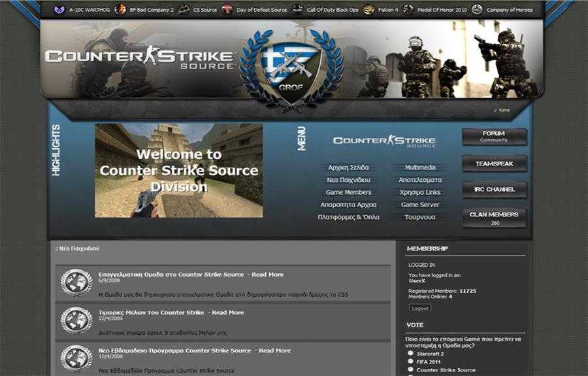Click the Company of Heroes icon
The width and height of the screenshot is (588, 376).
point(477,9)
